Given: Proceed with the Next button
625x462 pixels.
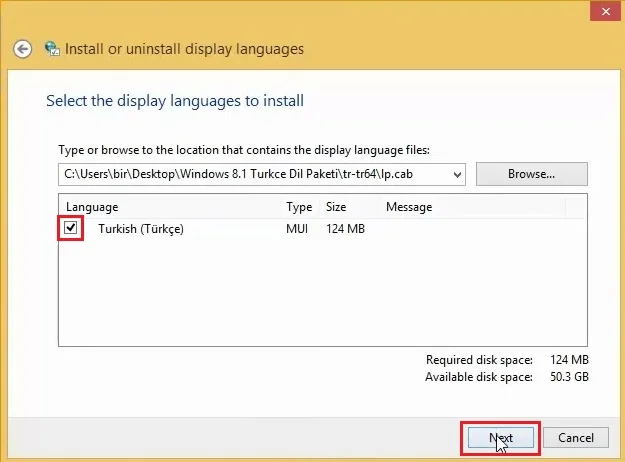Looking at the screenshot, I should pos(501,438).
